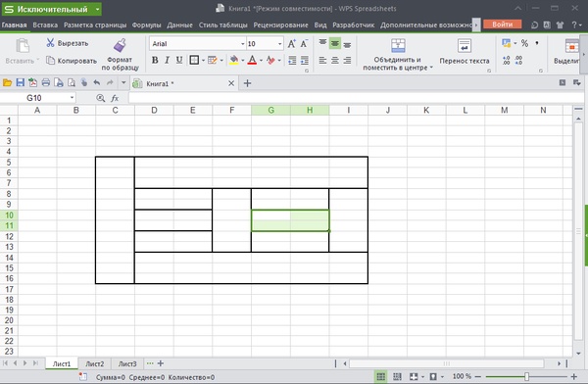Click the Save icon in quick toolbar
The image size is (588, 384).
pyautogui.click(x=20, y=83)
